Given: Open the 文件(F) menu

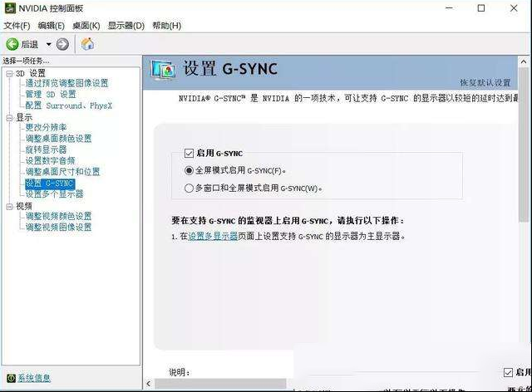Looking at the screenshot, I should coord(17,26).
